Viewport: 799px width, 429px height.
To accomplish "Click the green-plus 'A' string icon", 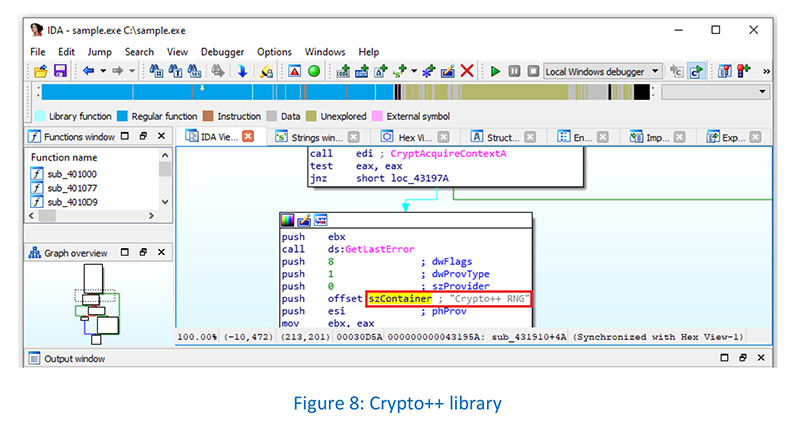I will tap(381, 71).
